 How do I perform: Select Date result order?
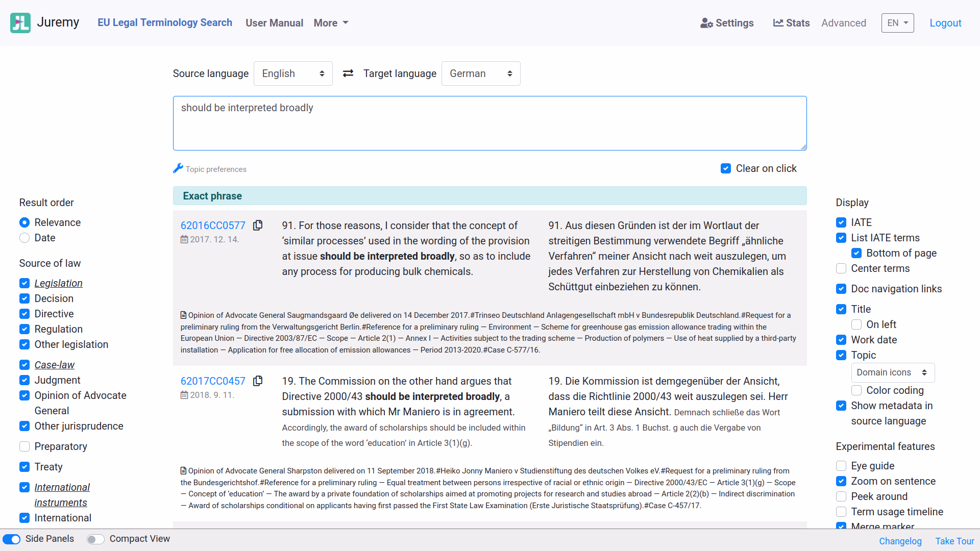click(24, 238)
